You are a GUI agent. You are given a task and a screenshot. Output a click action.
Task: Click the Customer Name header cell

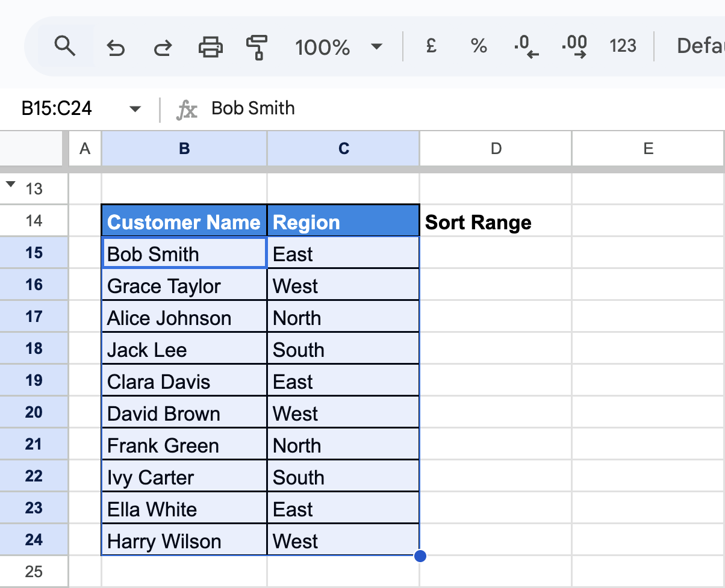click(x=184, y=221)
